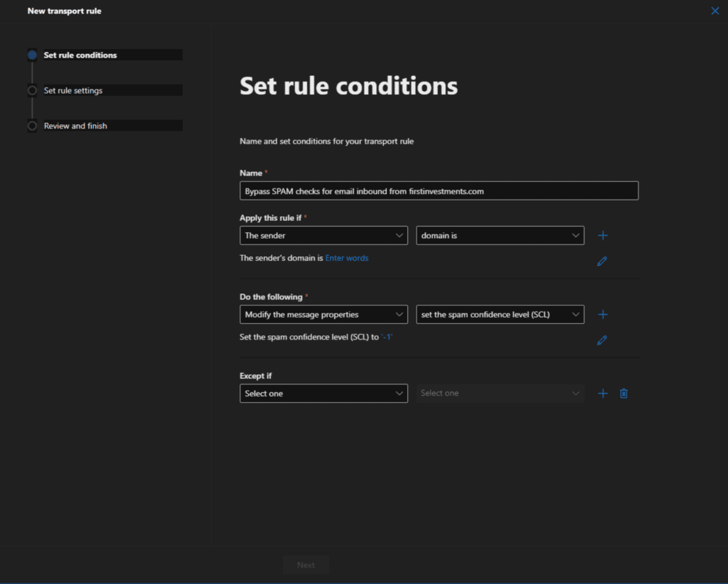728x584 pixels.
Task: Close the New transport rule panel
Action: click(715, 11)
